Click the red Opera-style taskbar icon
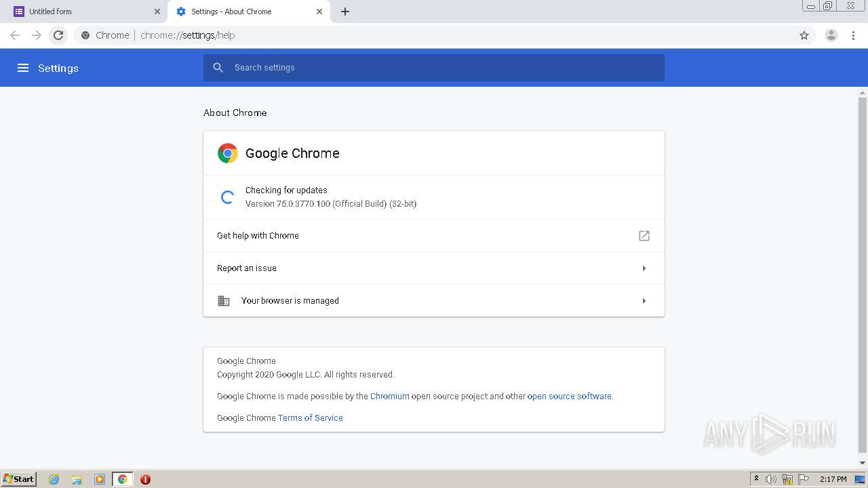The height and width of the screenshot is (488, 868). click(x=145, y=479)
